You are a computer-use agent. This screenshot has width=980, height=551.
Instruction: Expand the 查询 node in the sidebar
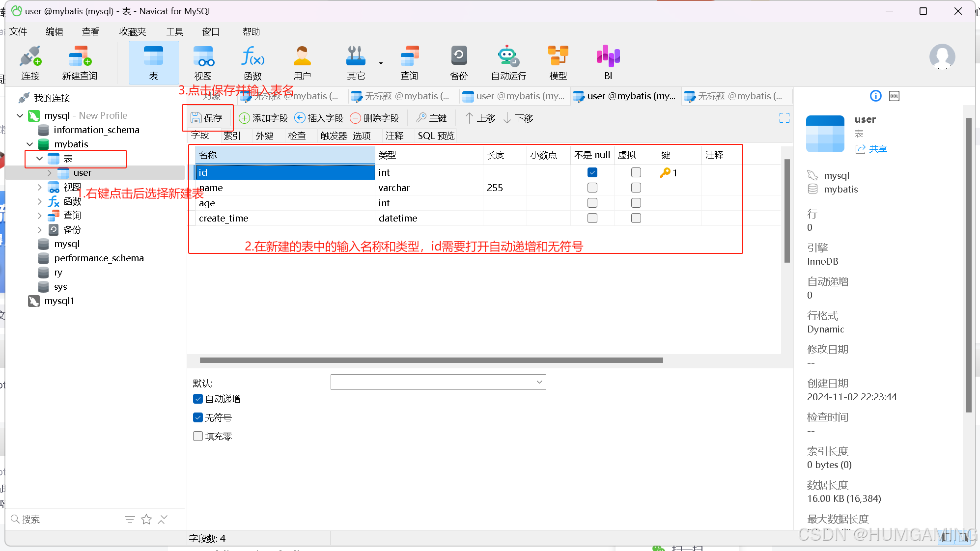click(x=40, y=215)
